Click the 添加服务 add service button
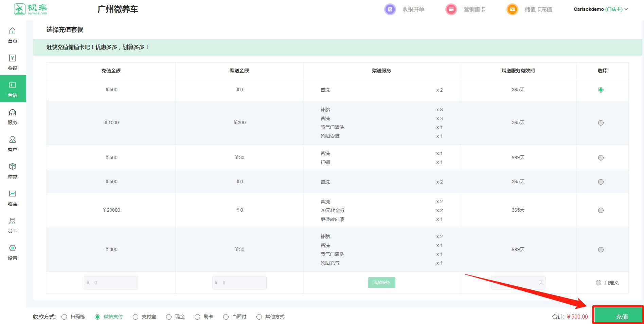The image size is (644, 324). (x=382, y=283)
